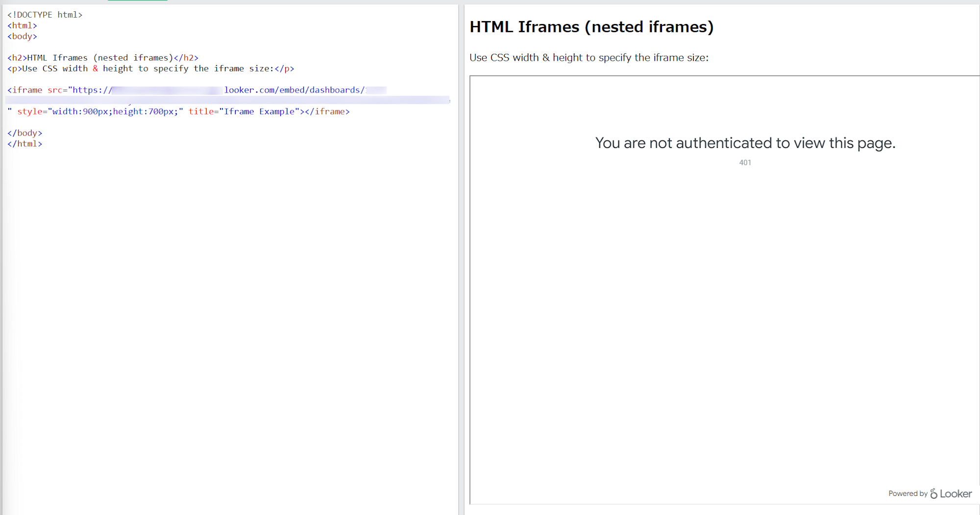980x515 pixels.
Task: Click the divider between editor and preview panes
Action: click(461, 259)
